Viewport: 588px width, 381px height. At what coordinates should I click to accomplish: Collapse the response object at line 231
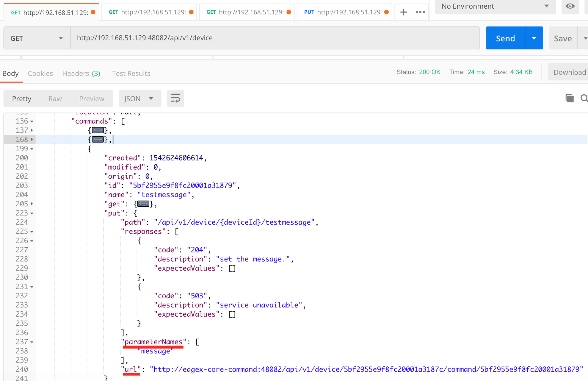pos(32,287)
